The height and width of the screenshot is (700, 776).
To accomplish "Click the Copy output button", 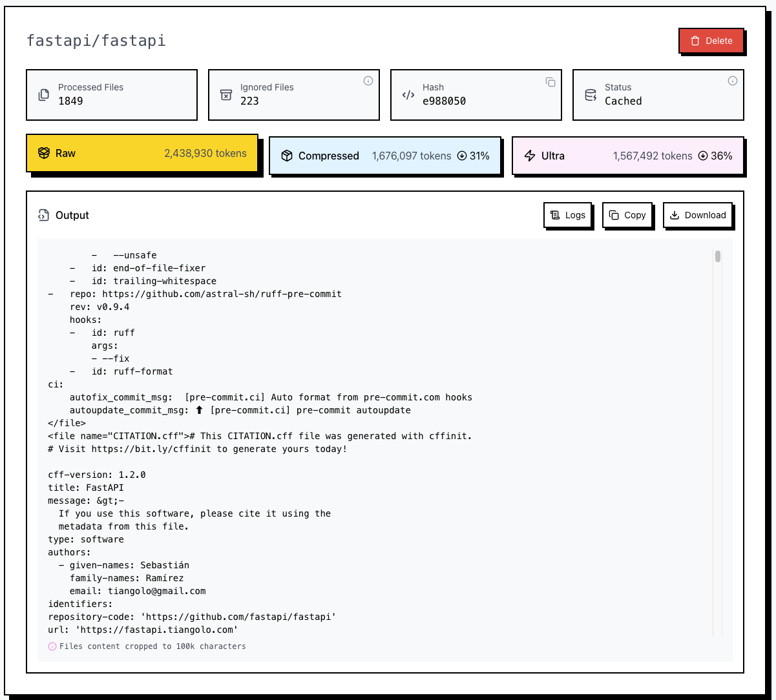I will pos(627,215).
